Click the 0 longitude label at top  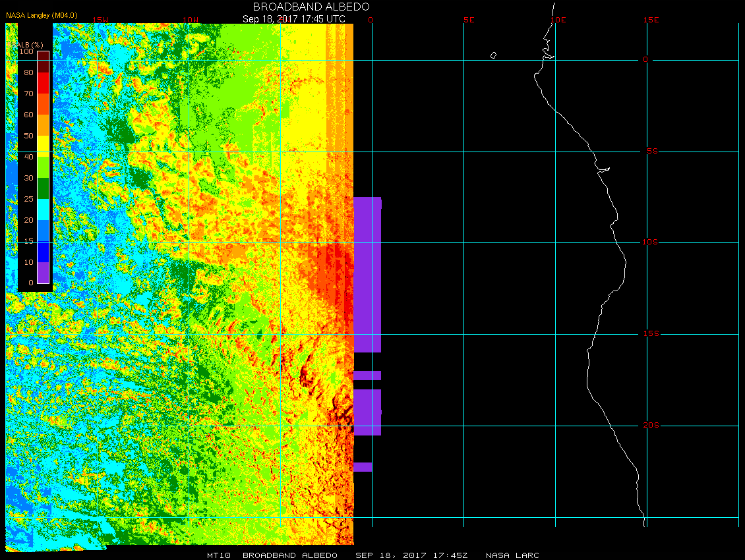point(371,20)
